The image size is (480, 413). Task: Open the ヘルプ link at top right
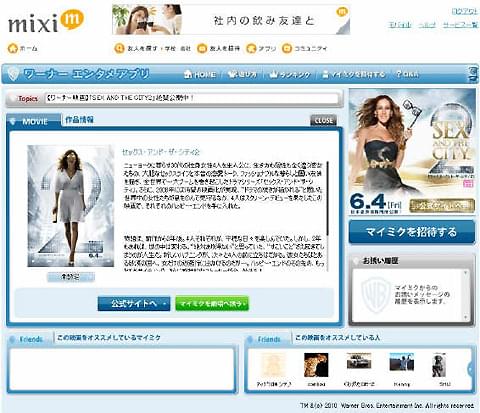point(427,25)
